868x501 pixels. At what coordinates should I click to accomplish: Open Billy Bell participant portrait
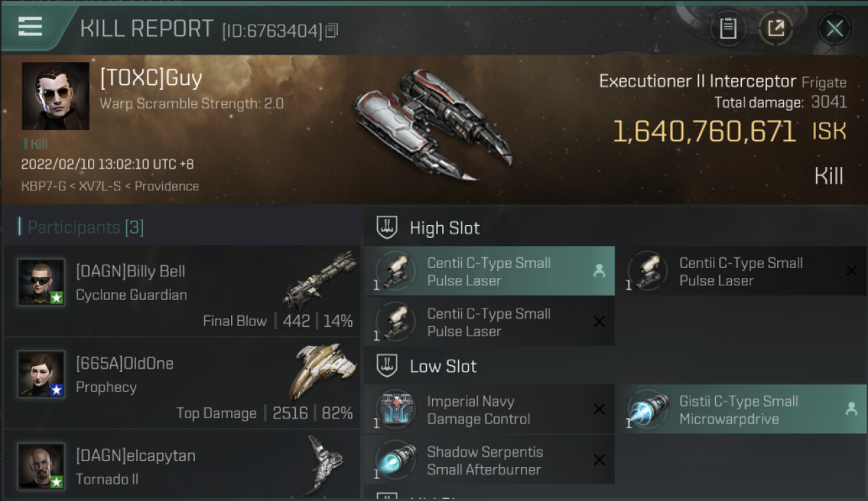tap(41, 282)
